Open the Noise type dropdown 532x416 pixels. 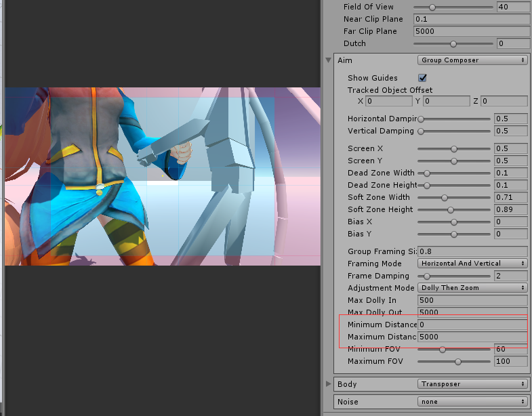pos(472,402)
